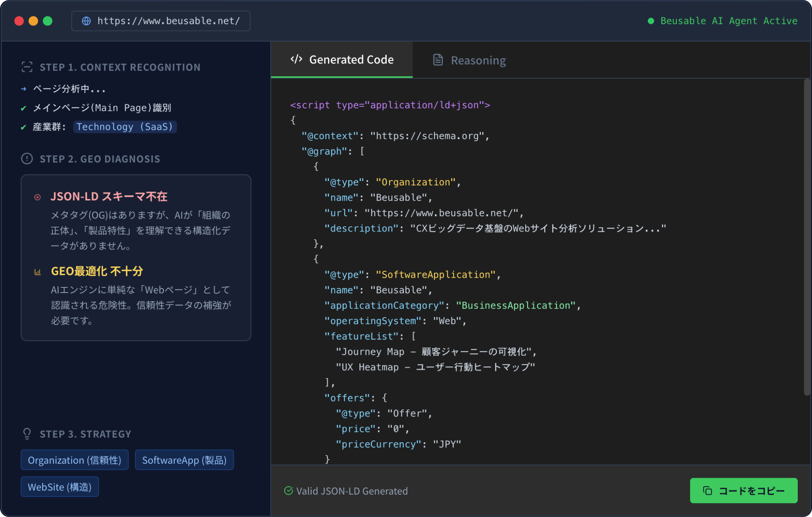
Task: Click the globe icon in URL bar
Action: [86, 21]
